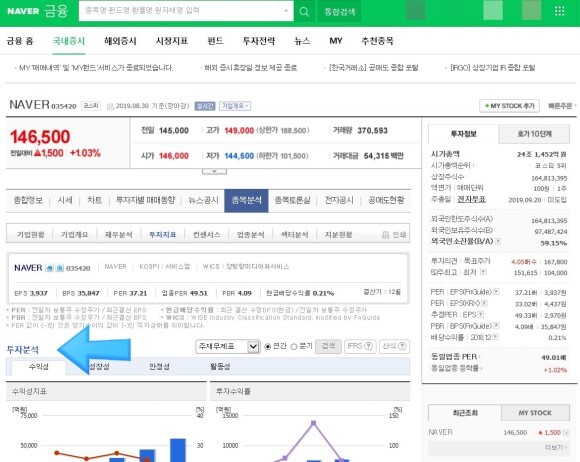Click NAVER entry in 최근조회 list
The width and height of the screenshot is (580, 462).
click(x=440, y=432)
